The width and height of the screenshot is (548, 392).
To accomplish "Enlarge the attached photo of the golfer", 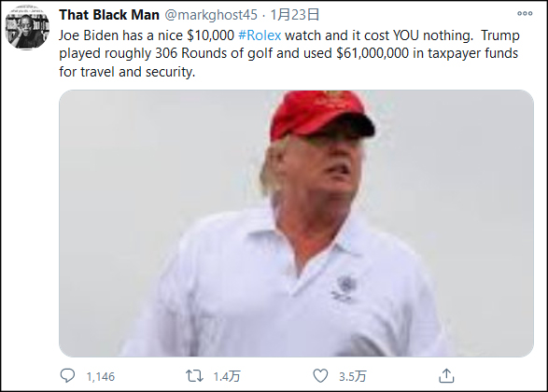I will 296,223.
